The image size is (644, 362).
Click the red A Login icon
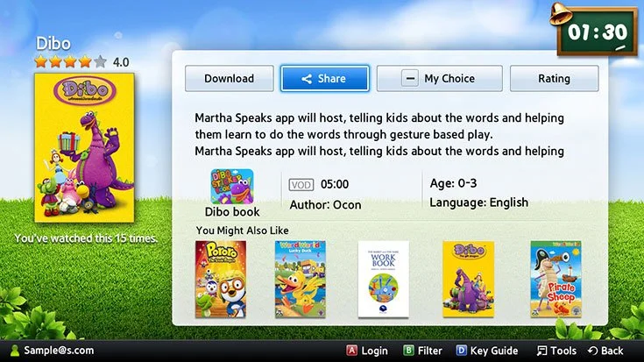tap(351, 351)
